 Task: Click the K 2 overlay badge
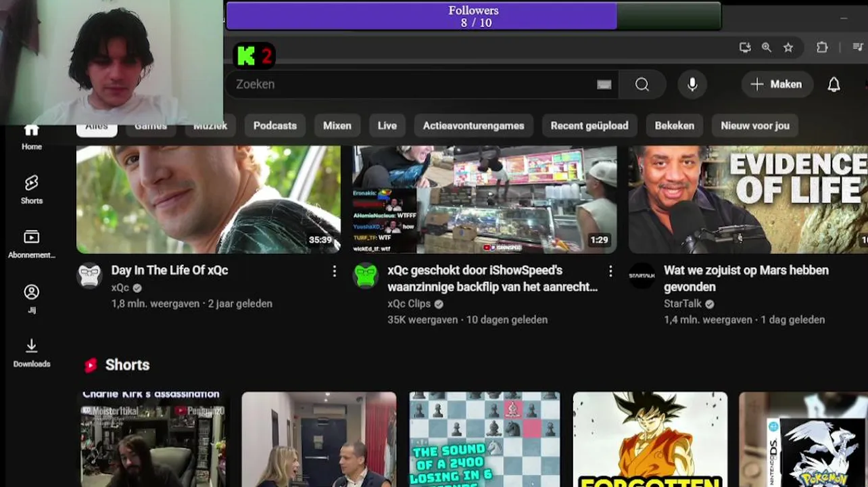(254, 55)
